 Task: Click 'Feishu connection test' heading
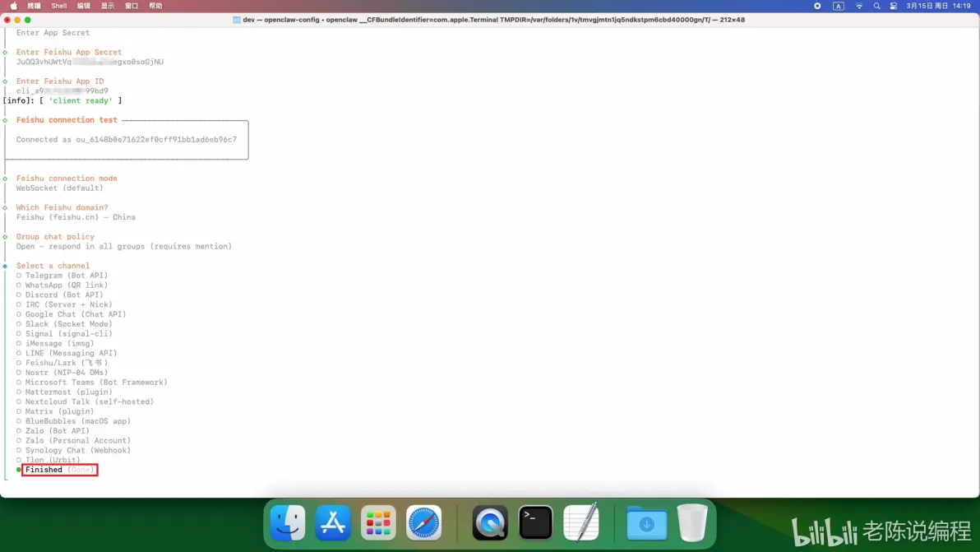tap(67, 120)
